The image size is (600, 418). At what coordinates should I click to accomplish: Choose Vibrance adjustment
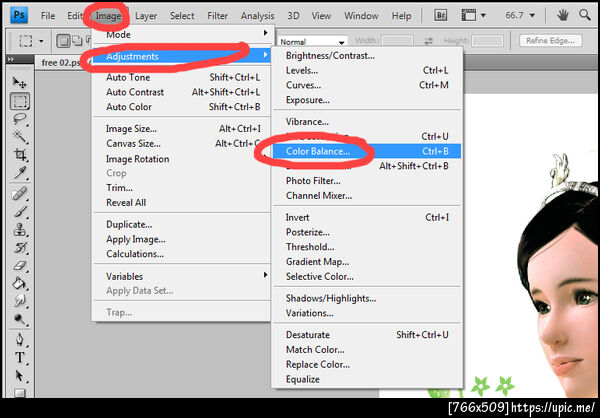point(367,122)
